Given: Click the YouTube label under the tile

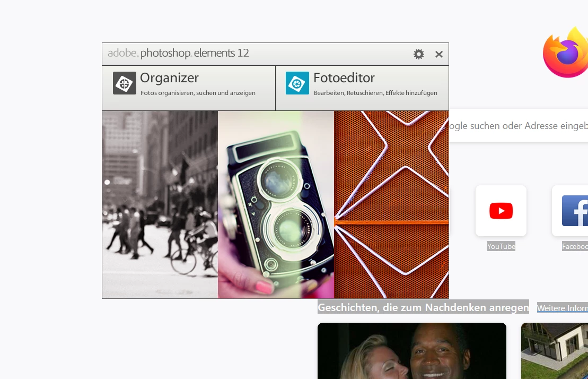Looking at the screenshot, I should [x=501, y=246].
